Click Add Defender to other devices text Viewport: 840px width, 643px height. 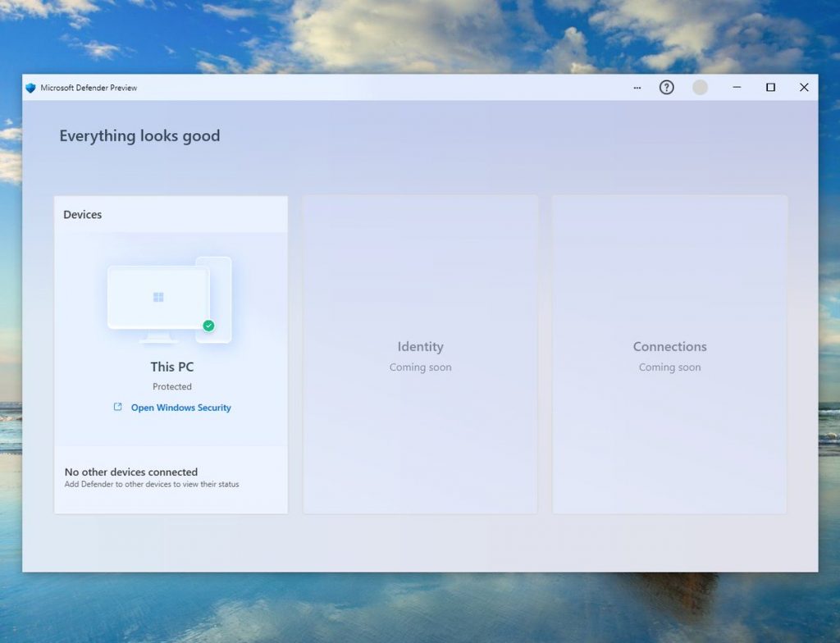pos(152,485)
